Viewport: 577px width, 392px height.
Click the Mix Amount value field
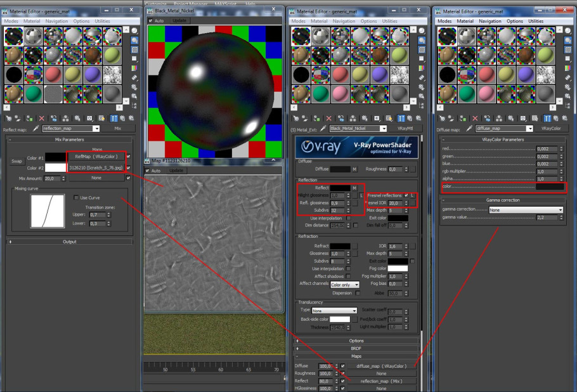click(x=53, y=178)
